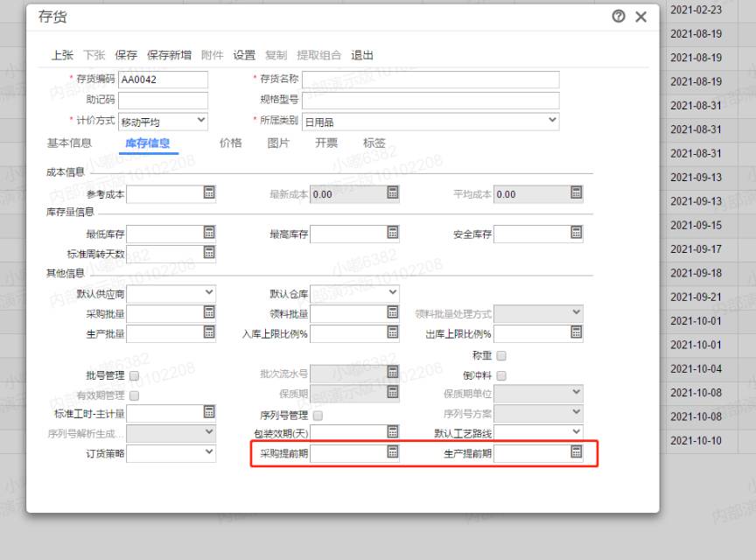Open calculator icon for 采购批量 field

[x=209, y=312]
